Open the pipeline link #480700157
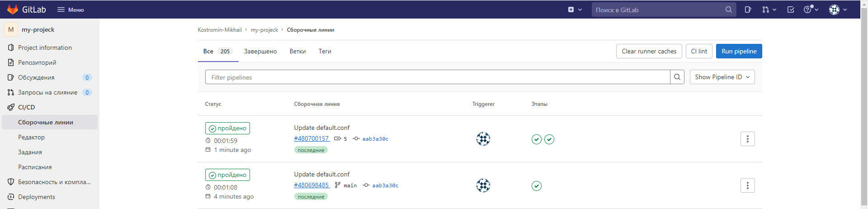This screenshot has width=868, height=209. (311, 138)
